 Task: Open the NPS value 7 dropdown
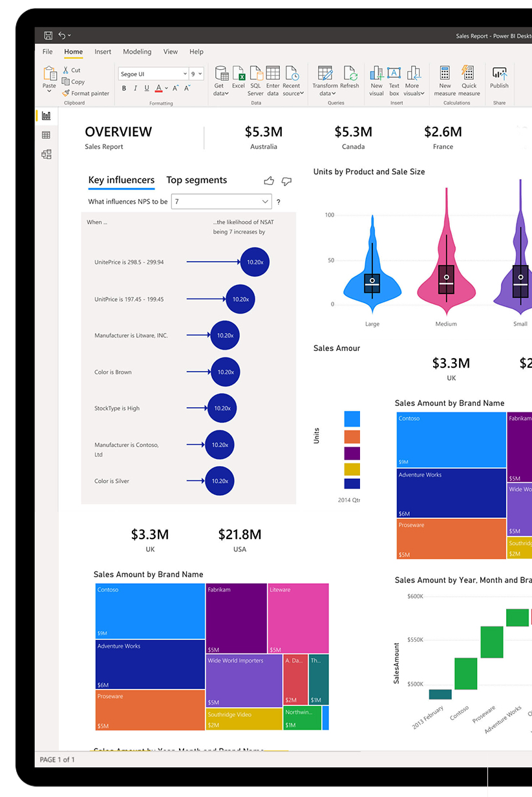click(x=222, y=202)
